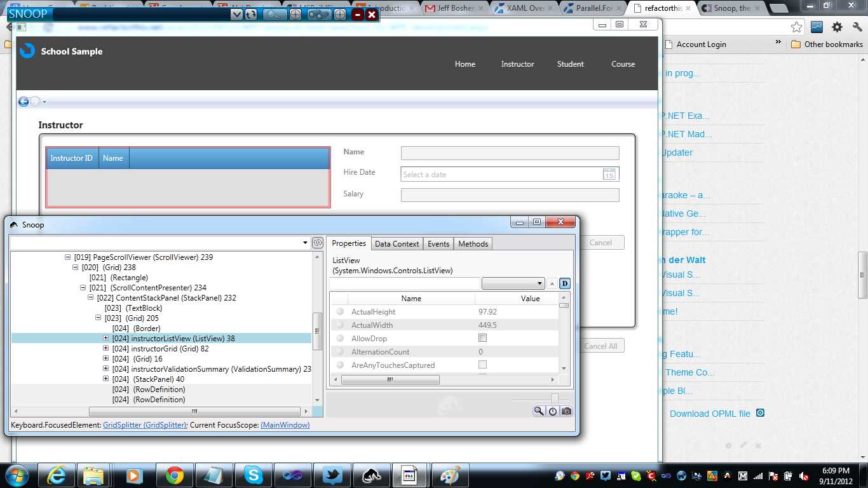868x488 pixels.
Task: Expand the instructorGrid (Grid) 82 node
Action: (x=106, y=348)
